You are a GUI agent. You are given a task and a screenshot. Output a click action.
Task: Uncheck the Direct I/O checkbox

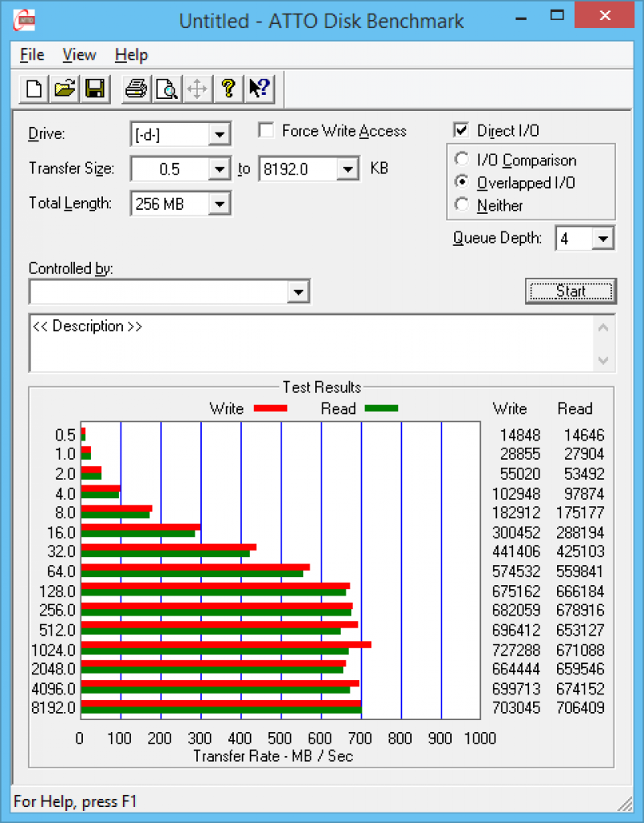pyautogui.click(x=461, y=130)
